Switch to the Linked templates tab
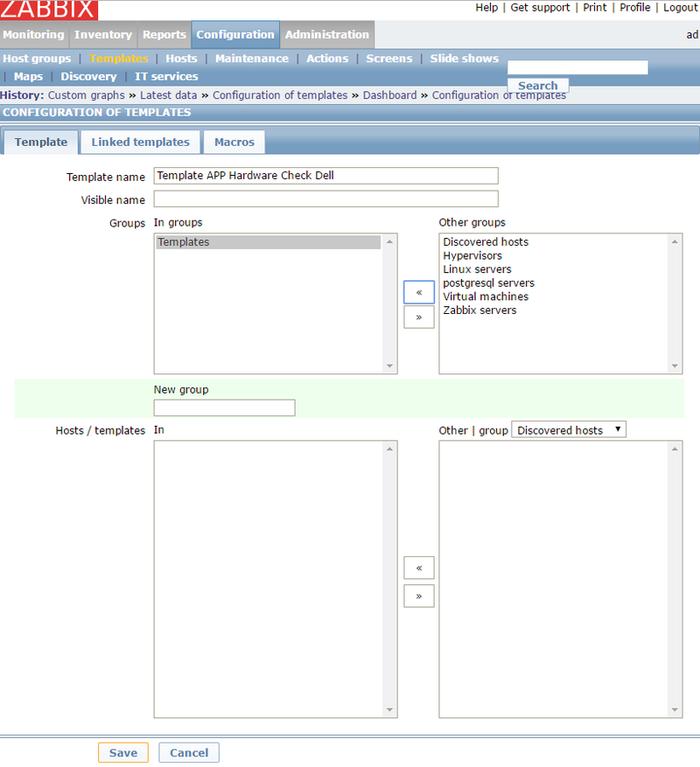Viewport: 700px width, 767px height. coord(140,142)
